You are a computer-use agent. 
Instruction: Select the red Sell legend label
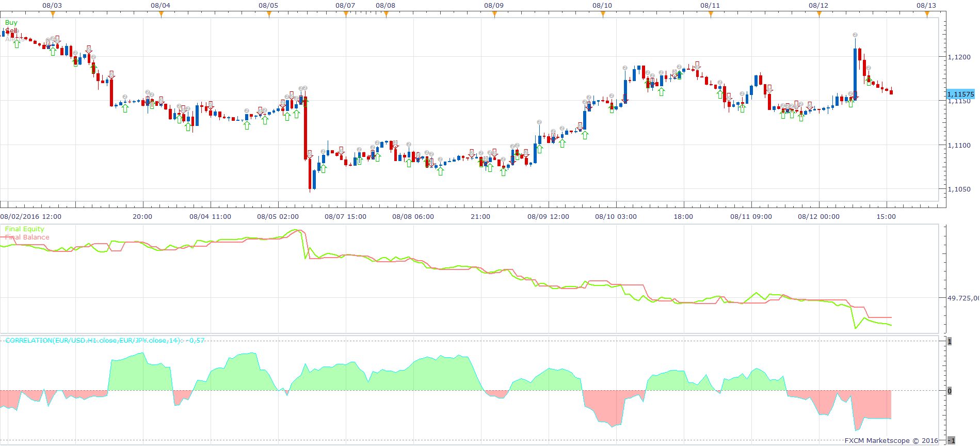tap(11, 31)
